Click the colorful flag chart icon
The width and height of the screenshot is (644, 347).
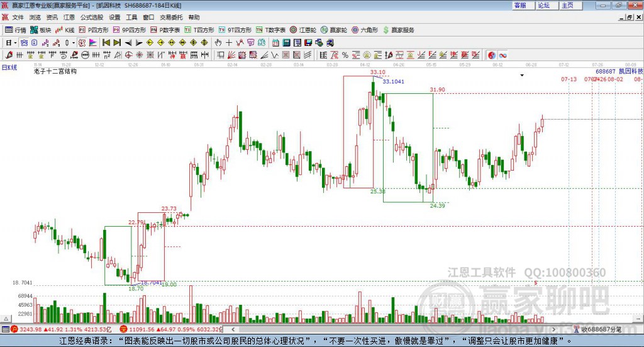pos(93,43)
